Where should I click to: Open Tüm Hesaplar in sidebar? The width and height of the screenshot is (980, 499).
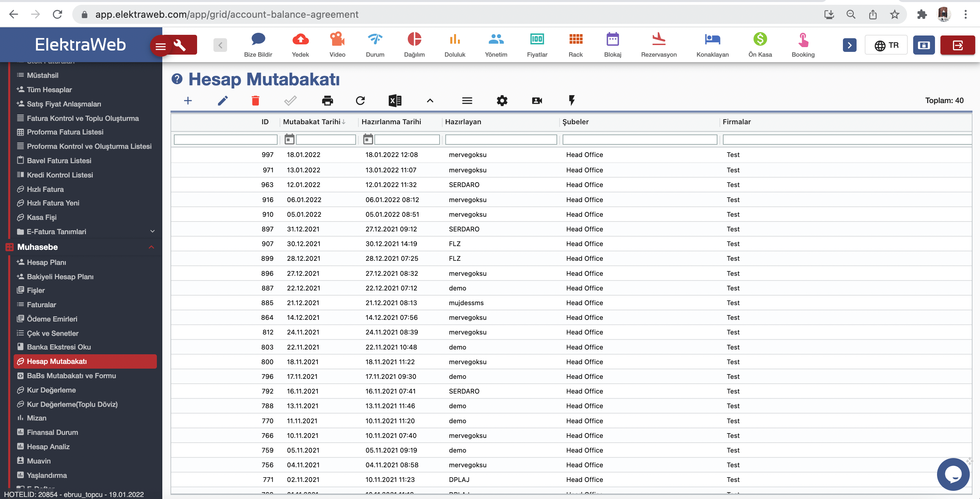tap(49, 89)
